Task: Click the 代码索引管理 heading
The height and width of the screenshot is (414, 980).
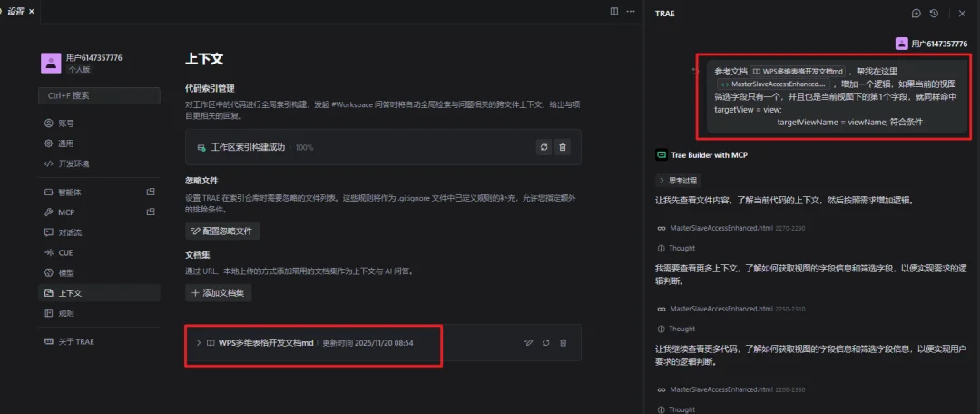Action: coord(210,88)
